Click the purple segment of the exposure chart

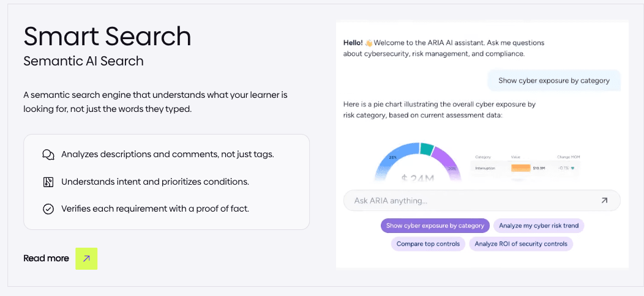[449, 162]
